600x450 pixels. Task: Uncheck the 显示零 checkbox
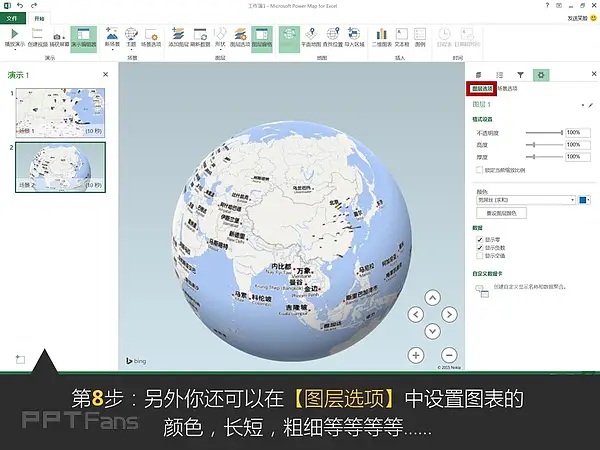[x=478, y=239]
